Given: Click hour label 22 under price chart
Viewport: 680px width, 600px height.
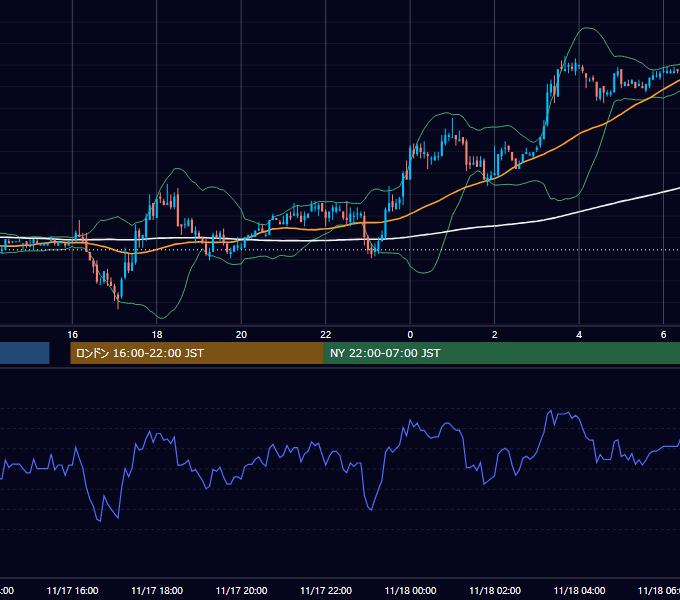Looking at the screenshot, I should point(326,335).
